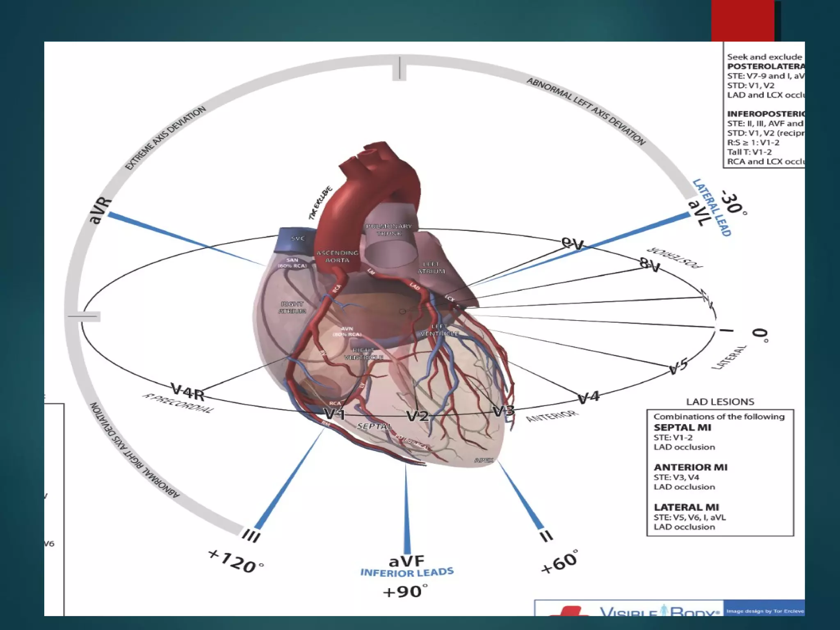
Task: Click the aVR lead label
Action: pos(100,211)
